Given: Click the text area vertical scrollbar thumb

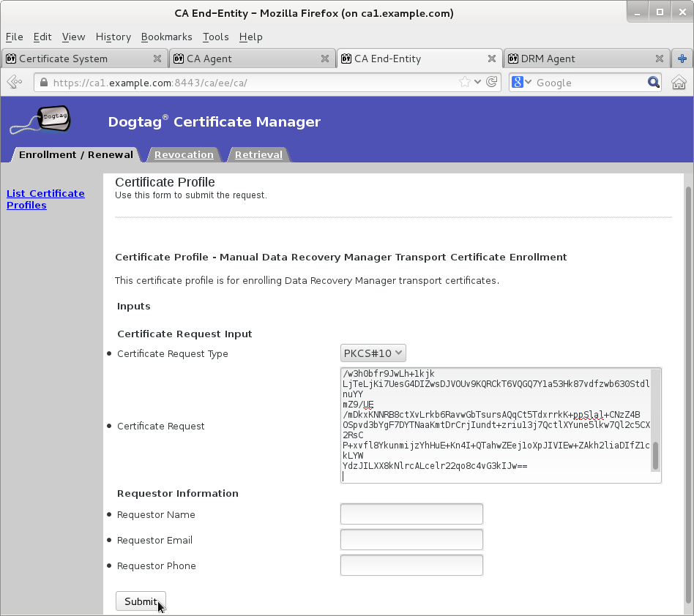Looking at the screenshot, I should click(x=655, y=456).
